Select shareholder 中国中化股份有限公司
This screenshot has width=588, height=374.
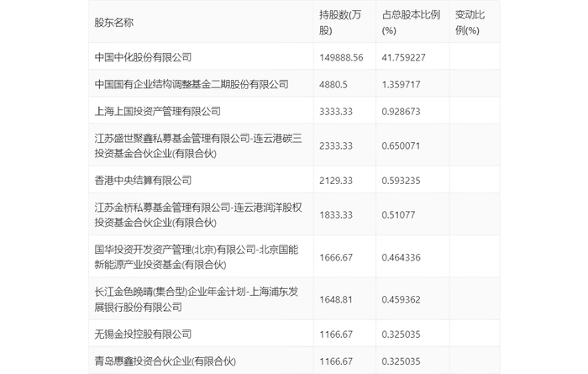click(x=143, y=57)
